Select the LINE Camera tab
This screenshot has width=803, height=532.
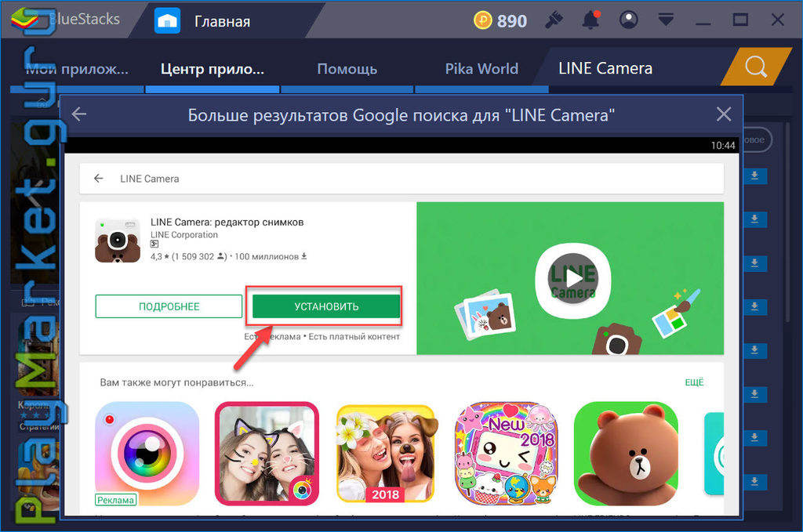[605, 68]
